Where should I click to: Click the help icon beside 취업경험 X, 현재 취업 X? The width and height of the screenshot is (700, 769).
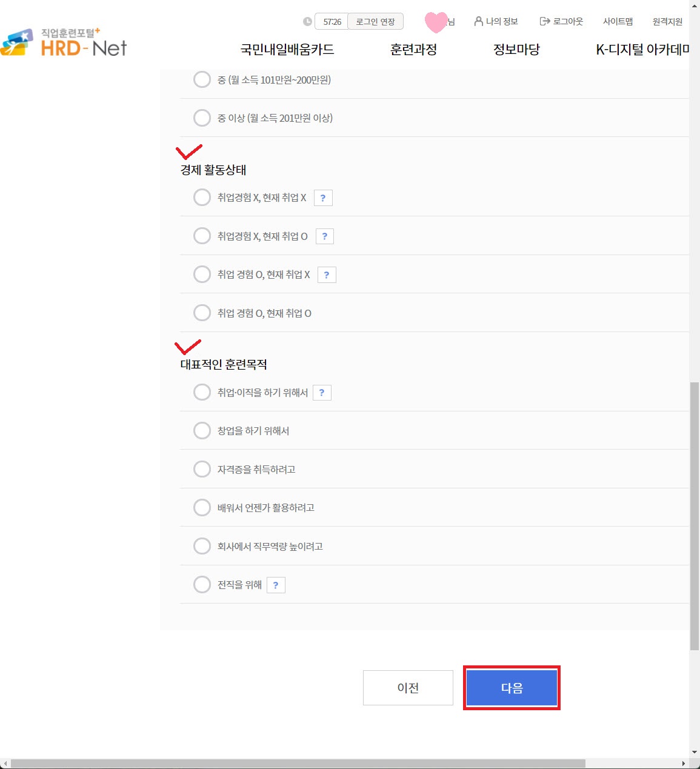click(323, 198)
